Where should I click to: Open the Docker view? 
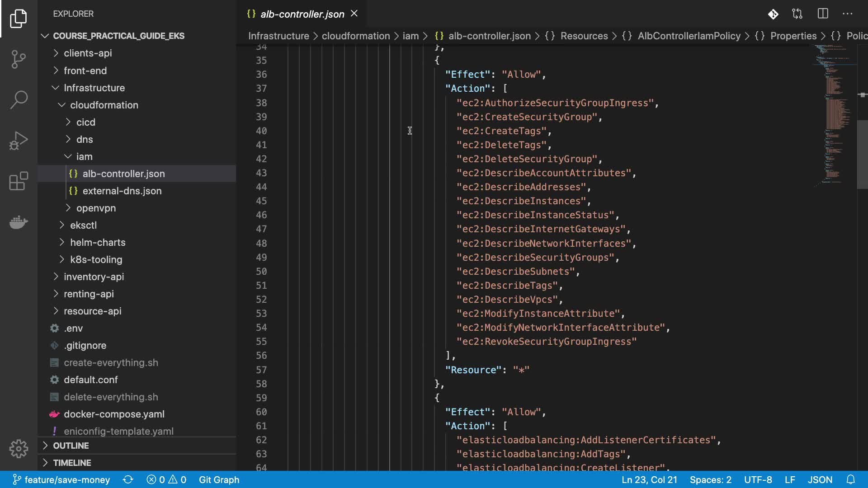(19, 222)
